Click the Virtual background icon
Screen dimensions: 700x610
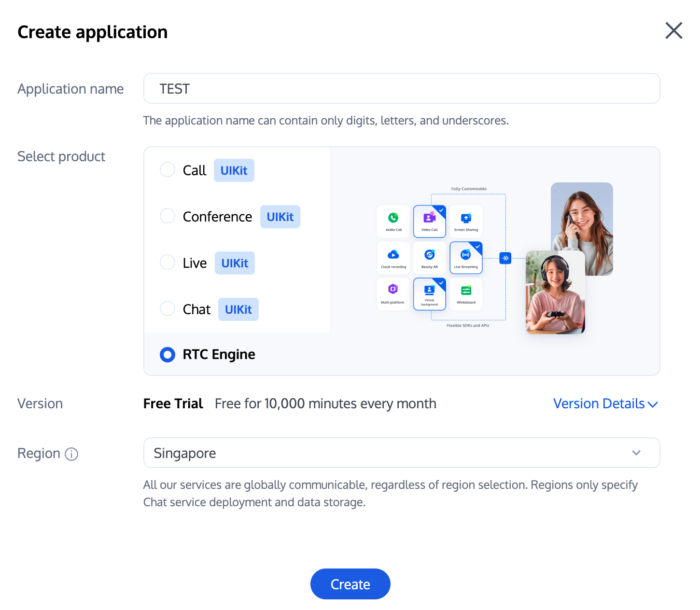click(429, 290)
